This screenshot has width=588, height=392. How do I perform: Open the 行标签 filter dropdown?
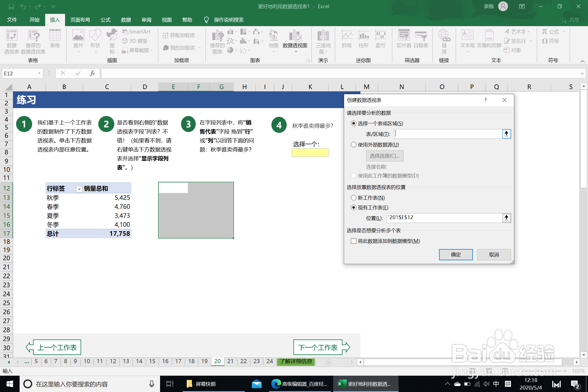[x=79, y=189]
